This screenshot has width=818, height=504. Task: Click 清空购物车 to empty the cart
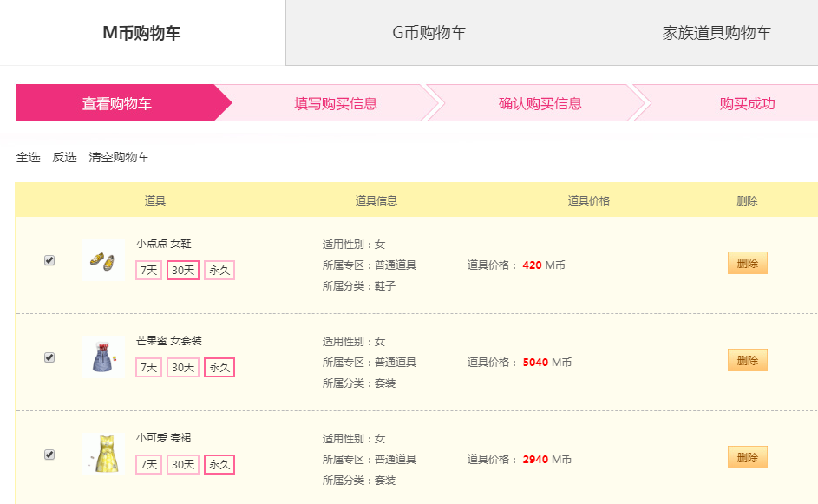(119, 157)
